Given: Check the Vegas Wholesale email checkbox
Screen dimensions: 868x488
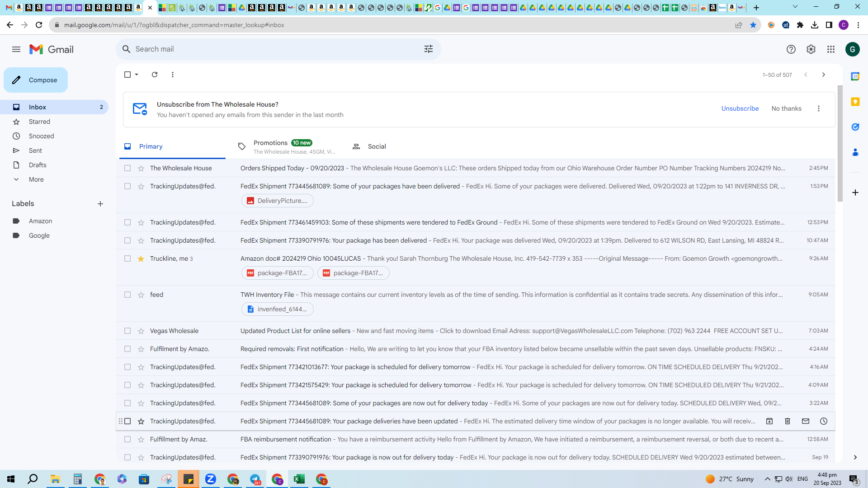Looking at the screenshot, I should [x=127, y=331].
